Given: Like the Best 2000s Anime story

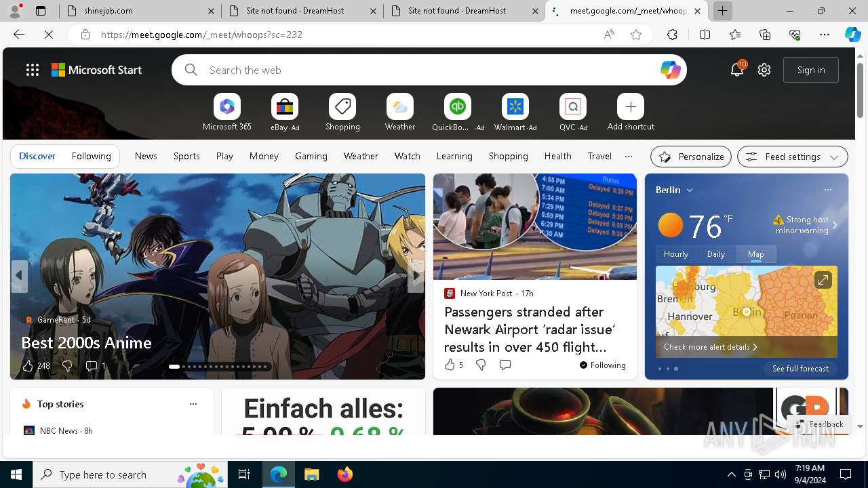Looking at the screenshot, I should coord(28,366).
